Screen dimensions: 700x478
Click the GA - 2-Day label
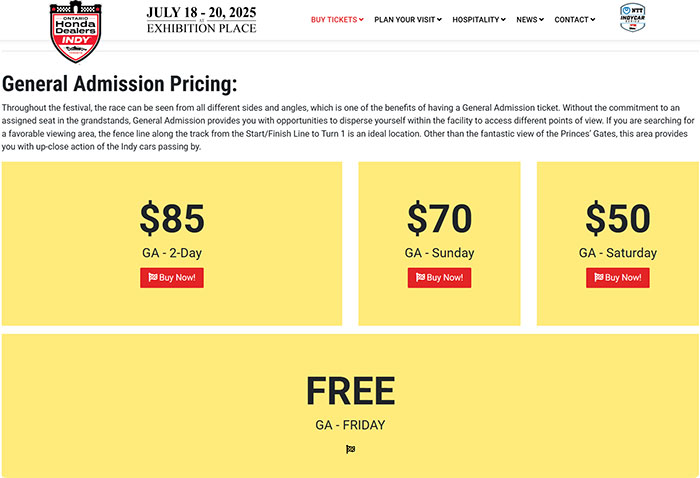click(172, 253)
